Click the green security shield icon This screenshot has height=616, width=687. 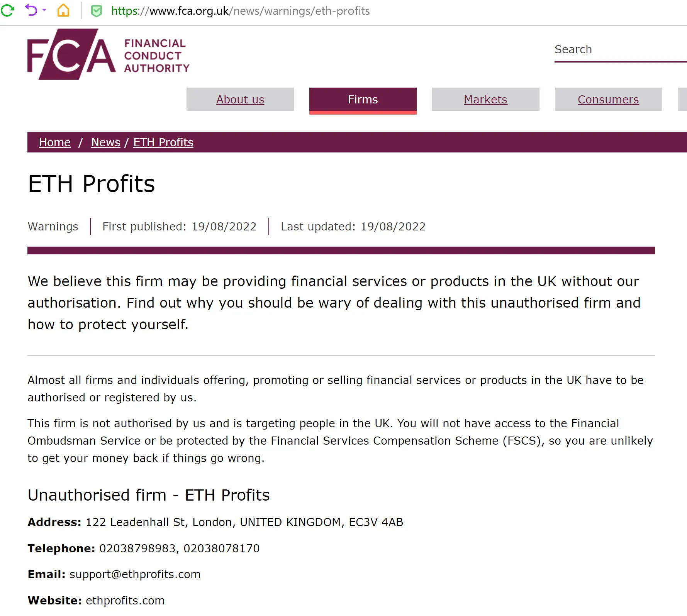tap(97, 11)
